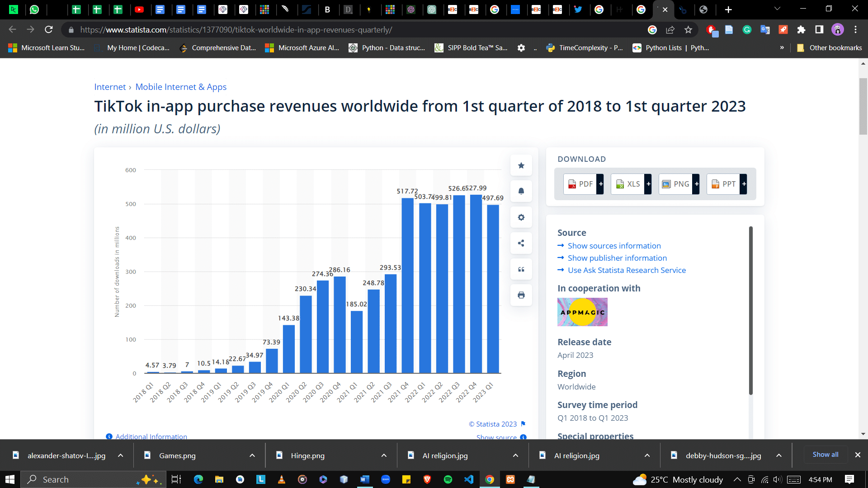Switch to the YouTube tab
868x488 pixels.
(139, 9)
